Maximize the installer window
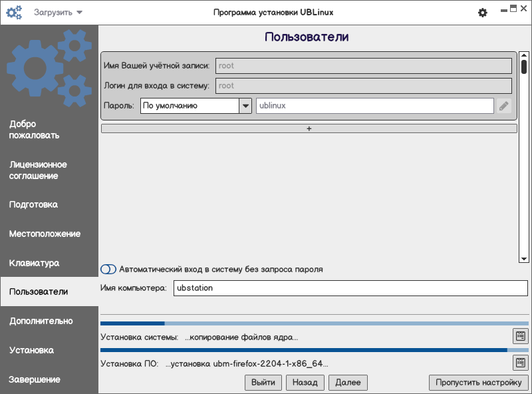The image size is (532, 394). tap(513, 9)
